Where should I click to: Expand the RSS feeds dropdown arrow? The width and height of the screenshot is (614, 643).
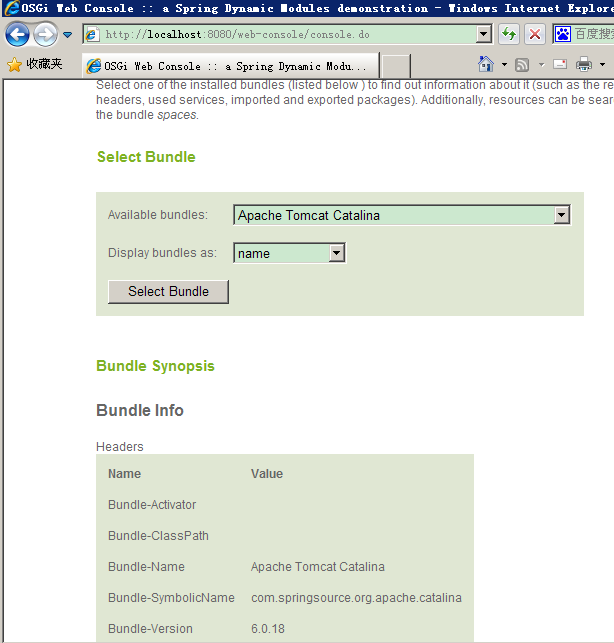541,64
